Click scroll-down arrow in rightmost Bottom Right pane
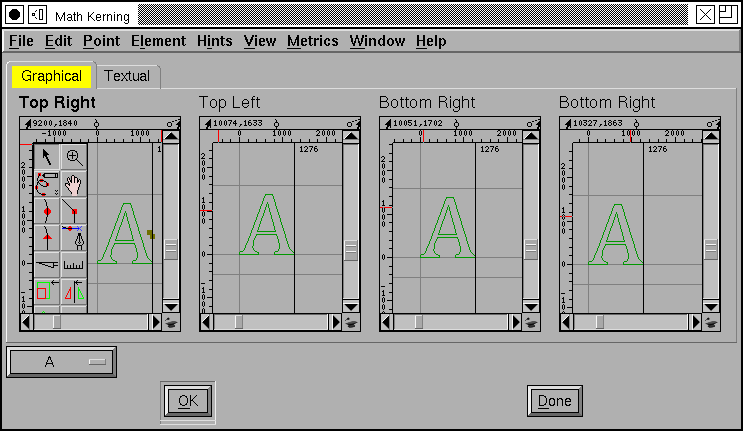The image size is (743, 431). [x=710, y=307]
